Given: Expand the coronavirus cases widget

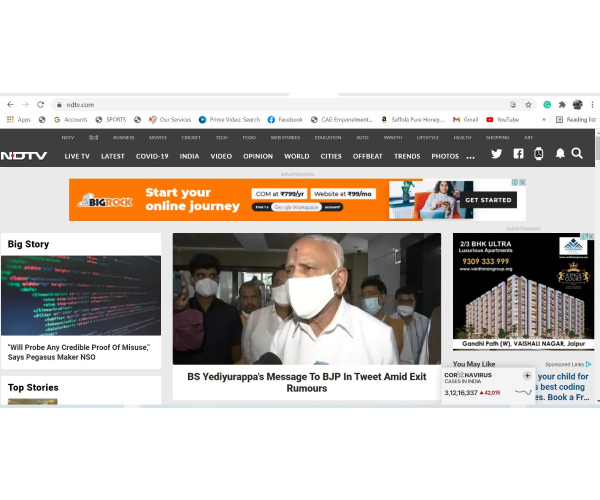Looking at the screenshot, I should click(527, 376).
